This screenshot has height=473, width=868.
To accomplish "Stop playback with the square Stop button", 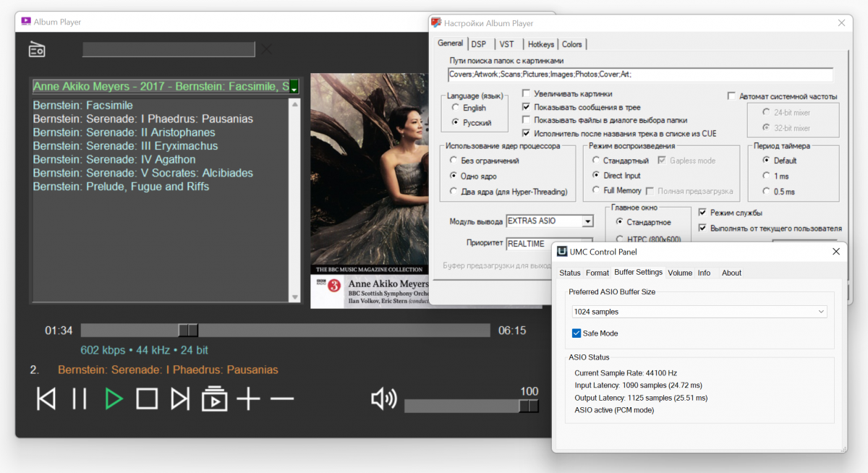I will click(x=147, y=399).
